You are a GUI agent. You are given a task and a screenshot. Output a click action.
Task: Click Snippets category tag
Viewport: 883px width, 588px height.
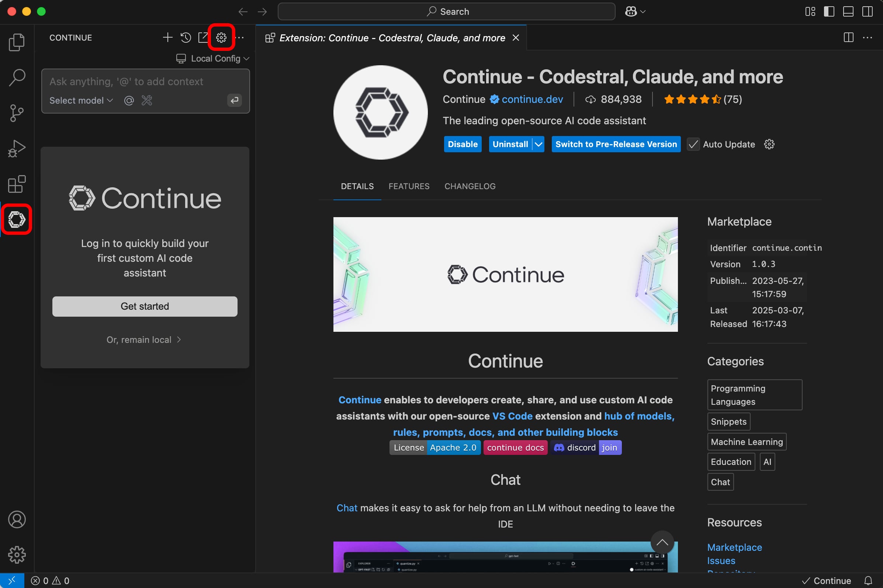pyautogui.click(x=728, y=421)
